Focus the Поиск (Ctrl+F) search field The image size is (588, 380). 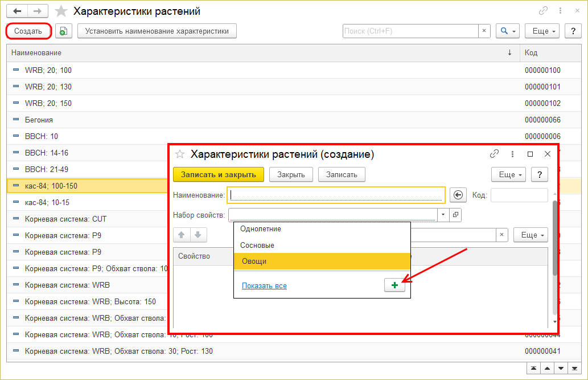[x=410, y=31]
